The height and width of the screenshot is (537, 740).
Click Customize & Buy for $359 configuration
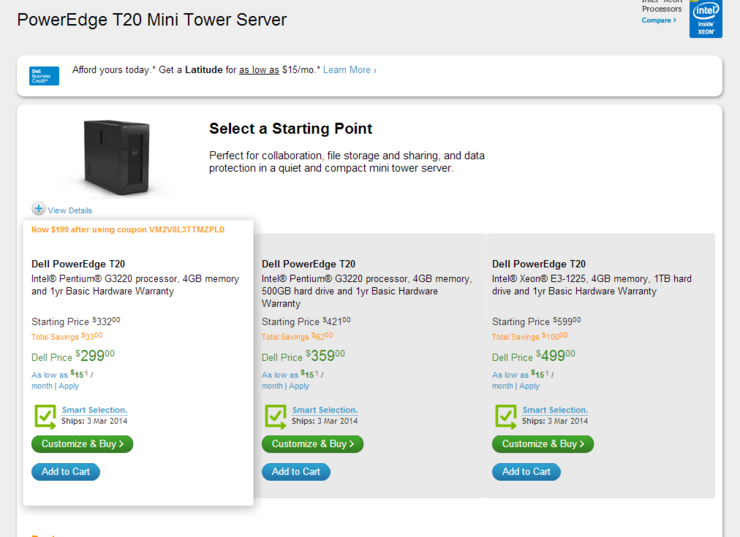[x=312, y=444]
